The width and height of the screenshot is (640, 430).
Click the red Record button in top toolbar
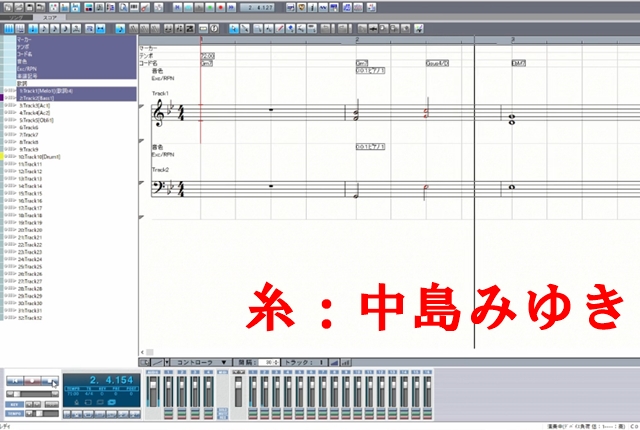coord(221,7)
